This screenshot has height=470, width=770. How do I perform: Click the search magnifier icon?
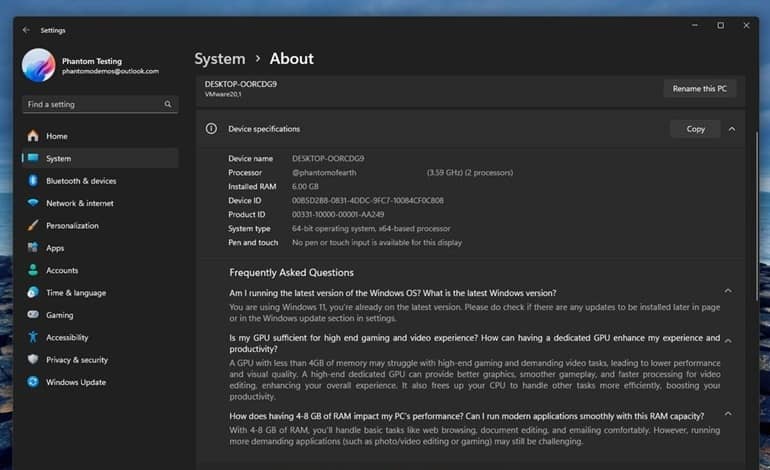coord(168,104)
